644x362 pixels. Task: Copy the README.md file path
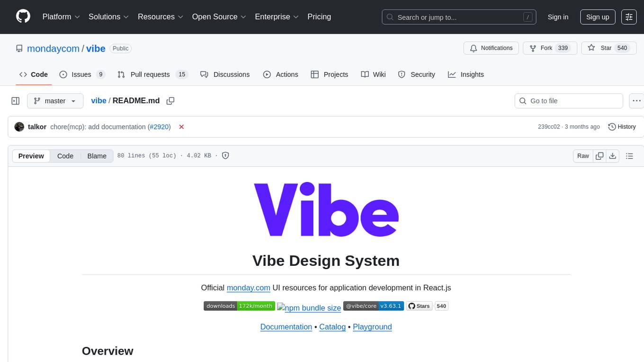point(170,100)
